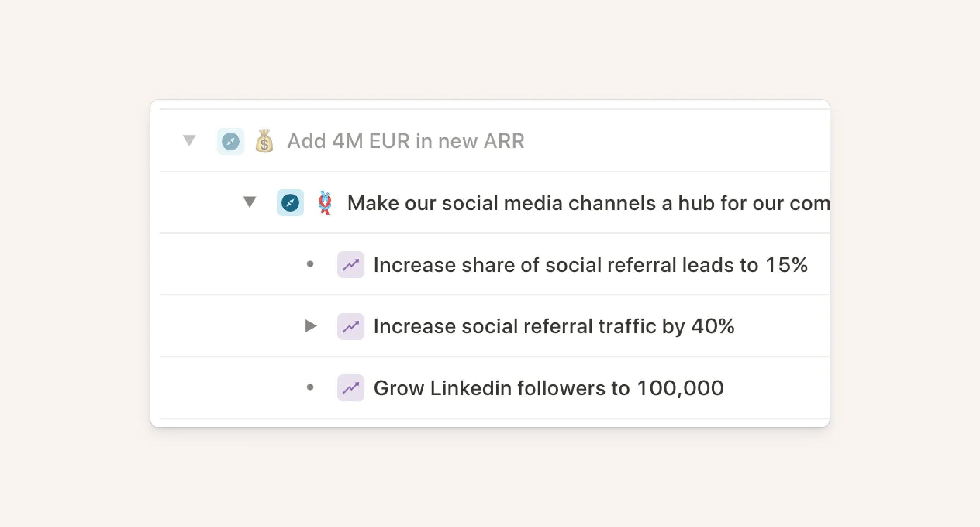Open 'Grow Linkedin followers to 100,000' result
The height and width of the screenshot is (527, 980).
tap(548, 388)
